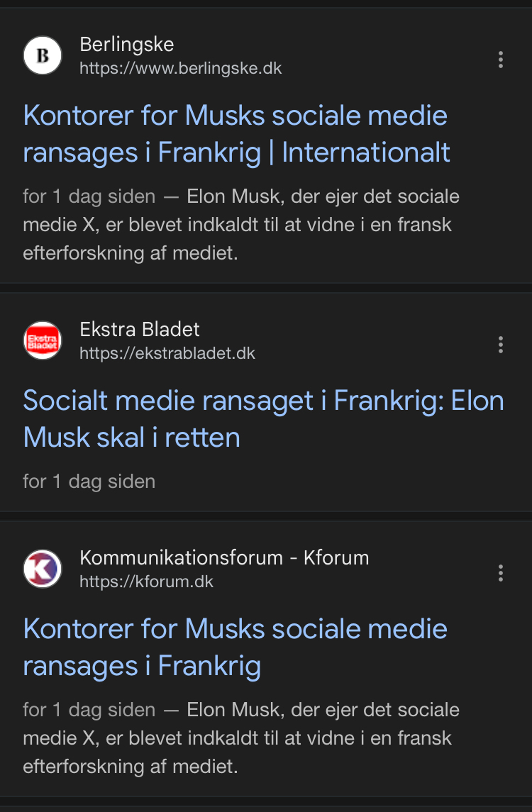Click the Berlingske favicon logo
The width and height of the screenshot is (532, 812).
43,56
